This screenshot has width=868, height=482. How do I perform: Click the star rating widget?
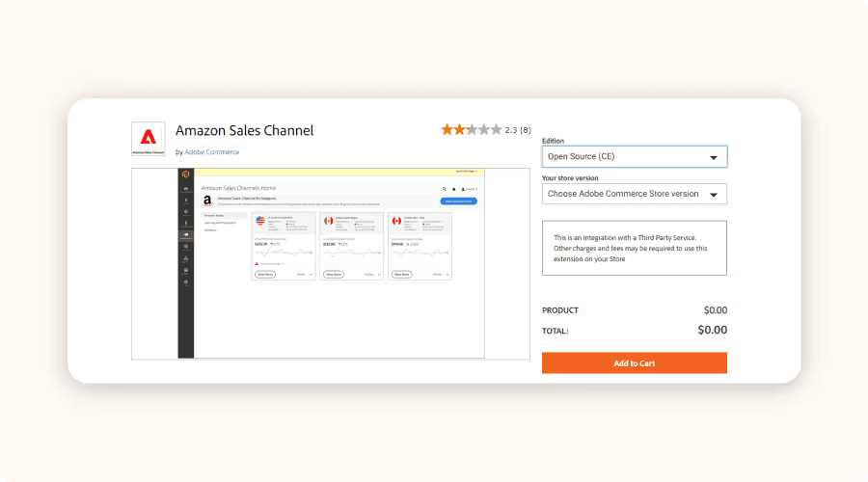tap(471, 130)
